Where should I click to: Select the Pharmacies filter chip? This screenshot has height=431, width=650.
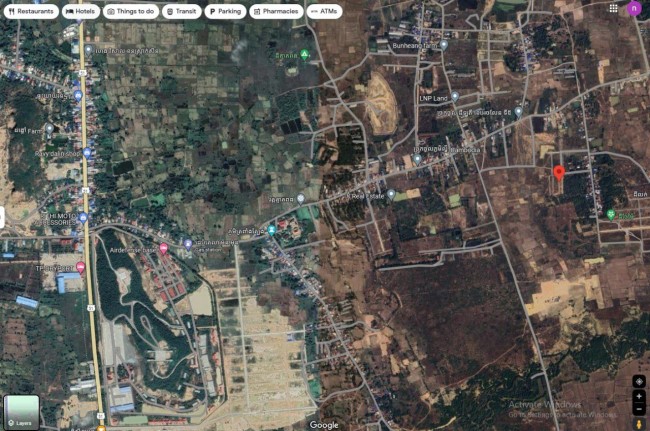click(x=275, y=11)
